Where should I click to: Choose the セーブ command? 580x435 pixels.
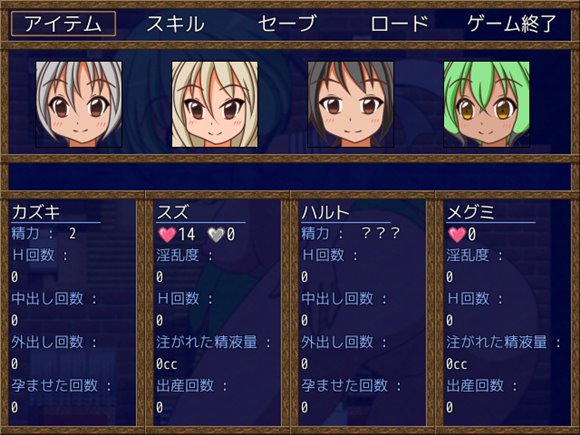pos(287,24)
